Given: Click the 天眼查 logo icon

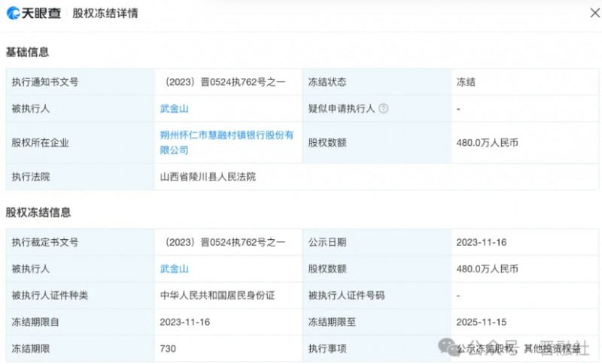Looking at the screenshot, I should click(14, 13).
